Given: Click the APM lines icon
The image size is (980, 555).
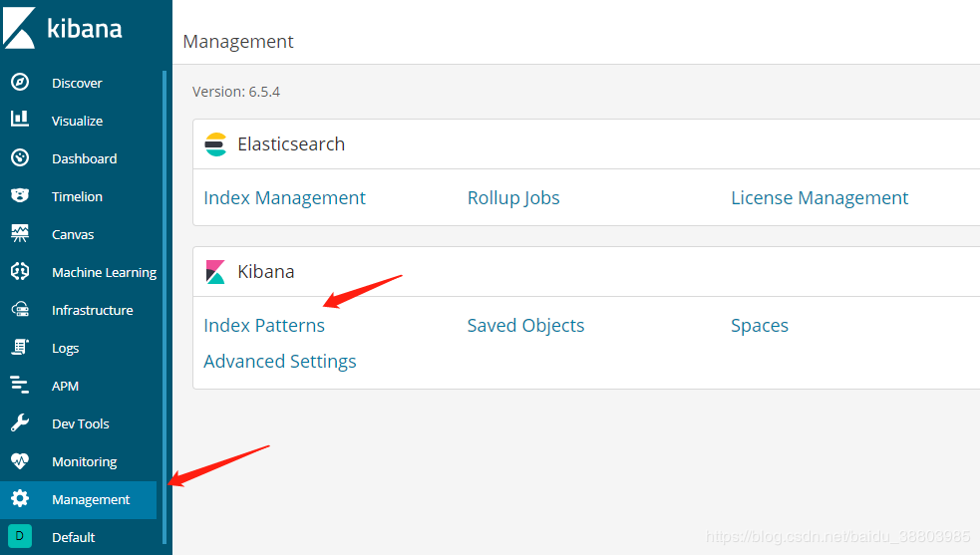Looking at the screenshot, I should coord(20,385).
